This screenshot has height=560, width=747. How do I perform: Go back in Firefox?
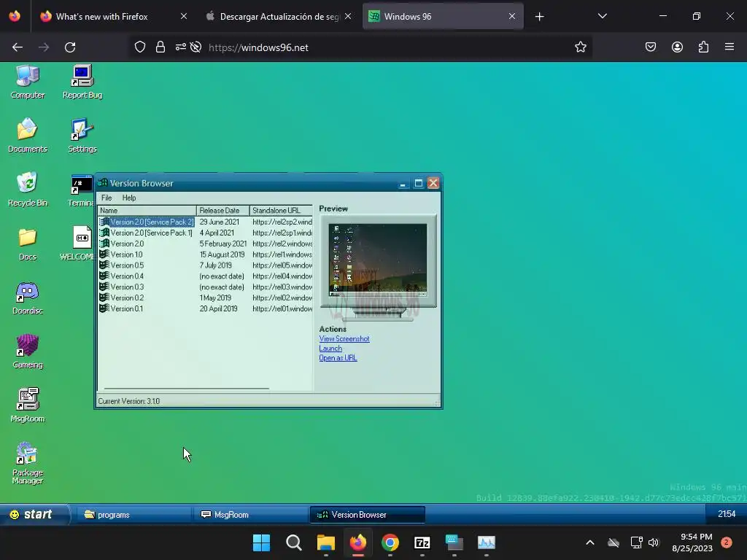point(18,47)
